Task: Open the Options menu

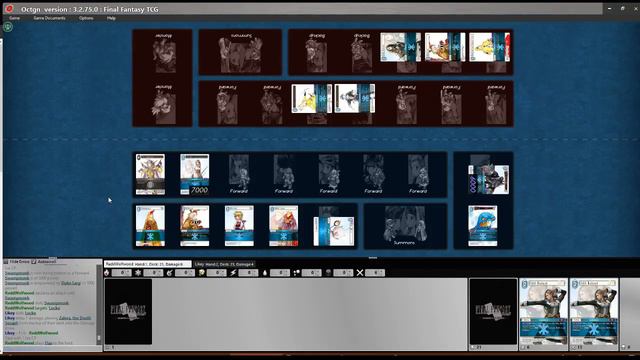Action: (86, 18)
